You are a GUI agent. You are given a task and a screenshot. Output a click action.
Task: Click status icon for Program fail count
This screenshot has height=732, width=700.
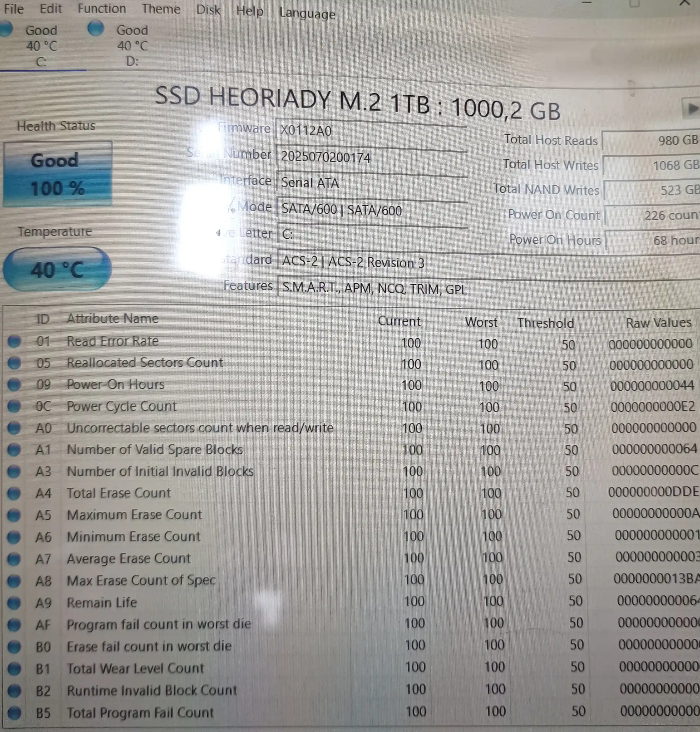14,625
